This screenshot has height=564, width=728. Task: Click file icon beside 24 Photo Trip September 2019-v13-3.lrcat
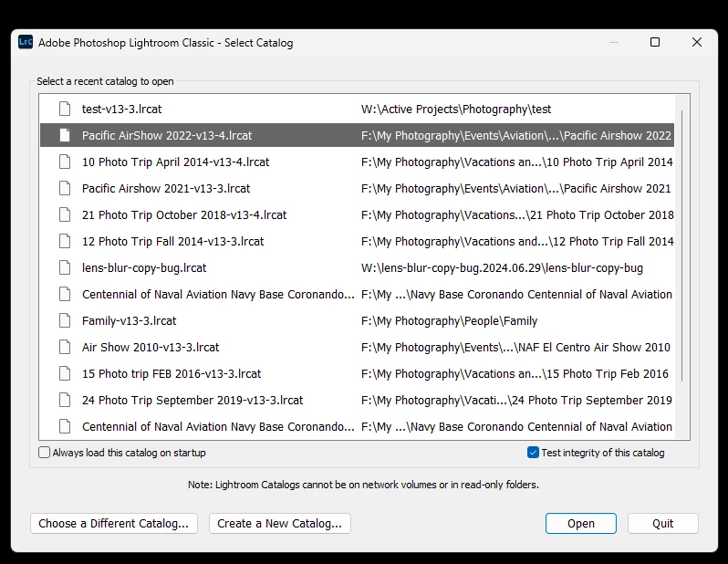coord(65,400)
